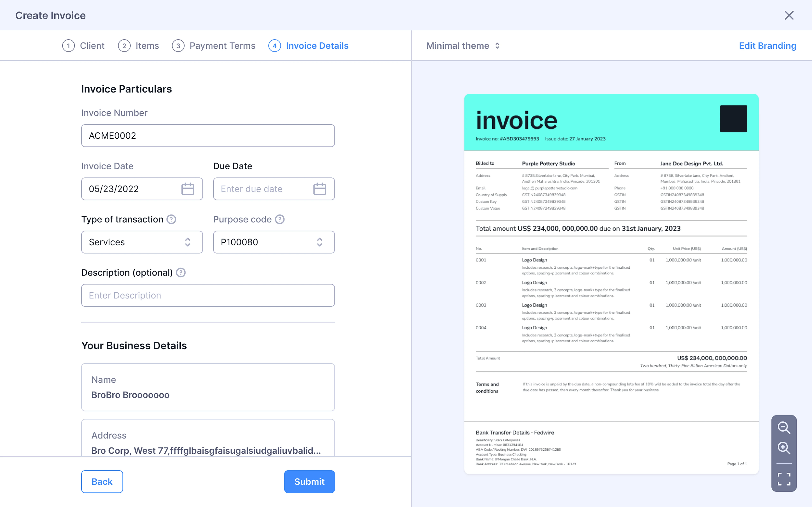Navigate to the Payment Terms step

pyautogui.click(x=214, y=46)
